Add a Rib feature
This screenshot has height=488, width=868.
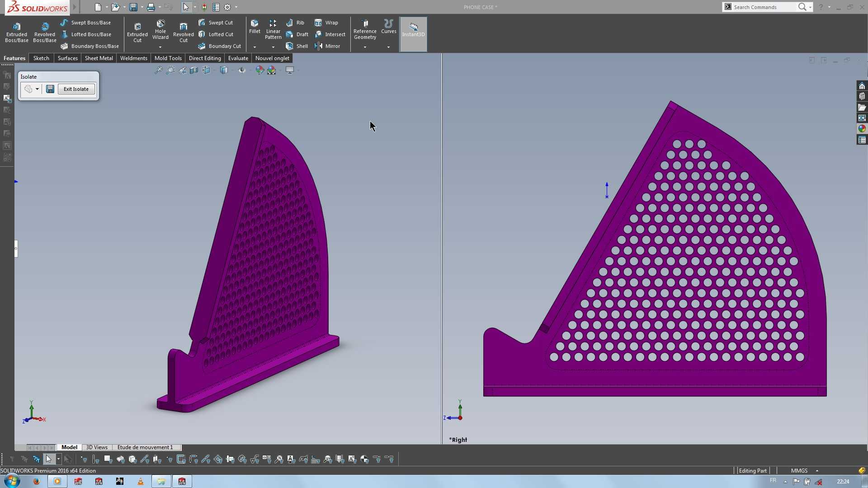pyautogui.click(x=295, y=23)
